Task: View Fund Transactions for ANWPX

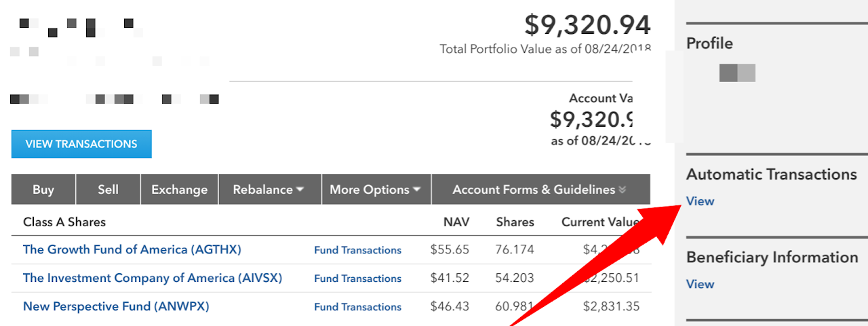Action: (358, 307)
